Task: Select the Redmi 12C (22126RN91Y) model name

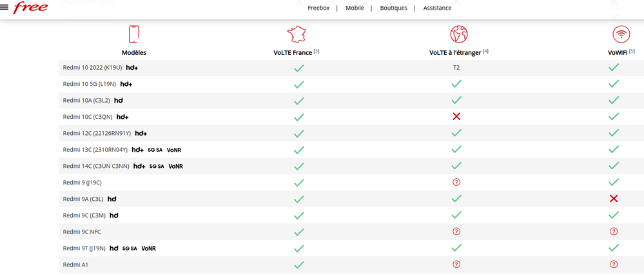Action: (x=97, y=133)
